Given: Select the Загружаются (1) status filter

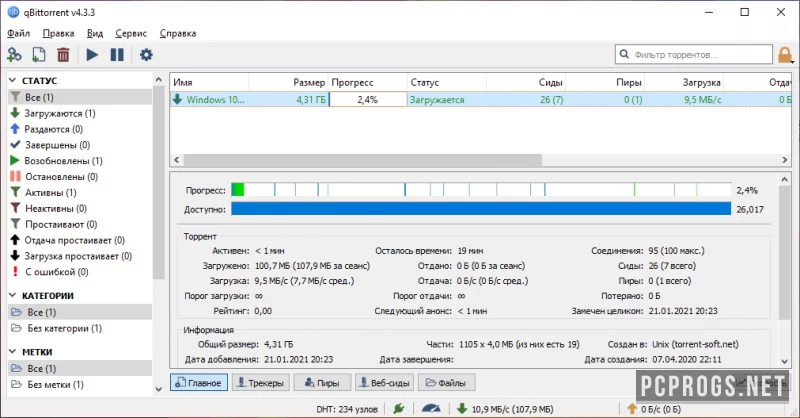Looking at the screenshot, I should (60, 113).
